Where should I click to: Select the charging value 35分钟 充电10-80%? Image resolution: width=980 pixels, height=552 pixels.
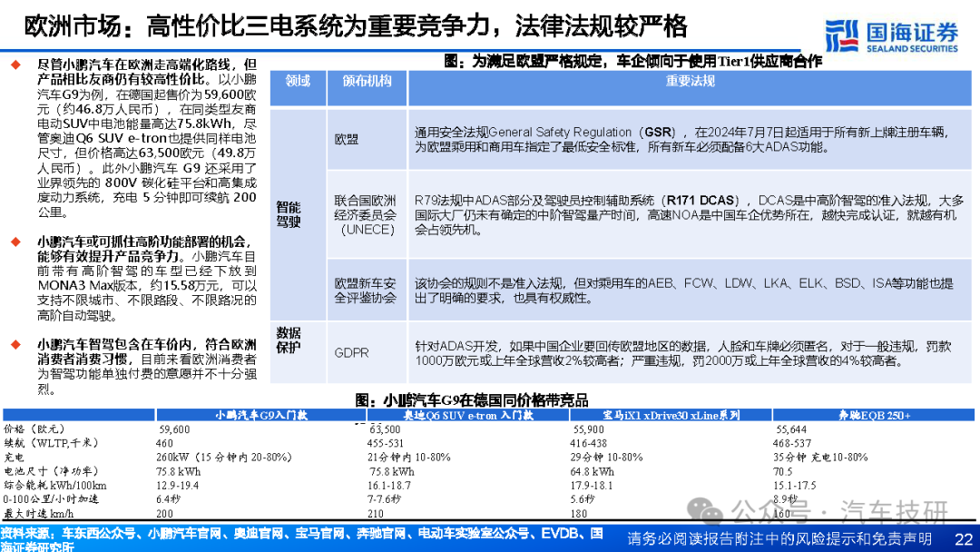[820, 457]
